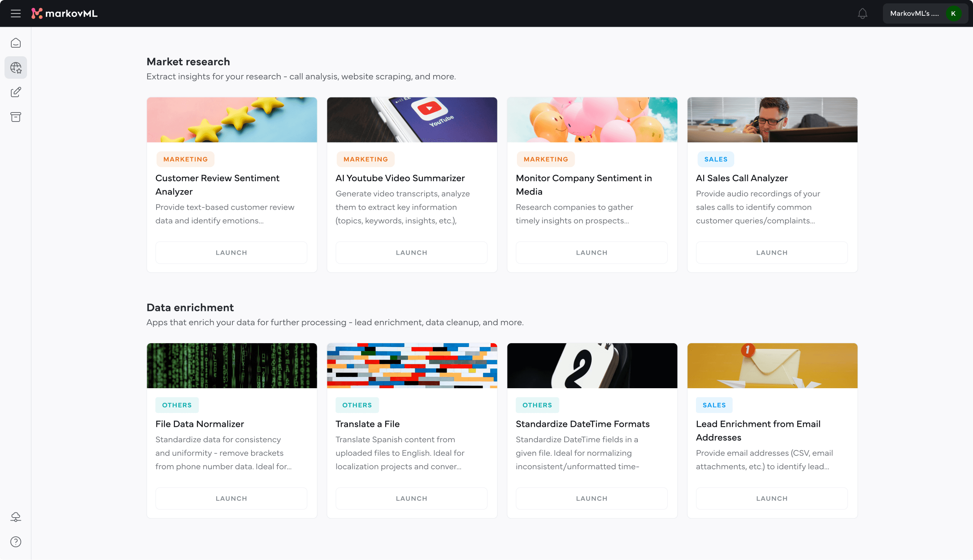Launch Lead Enrichment from Email Addresses

771,498
